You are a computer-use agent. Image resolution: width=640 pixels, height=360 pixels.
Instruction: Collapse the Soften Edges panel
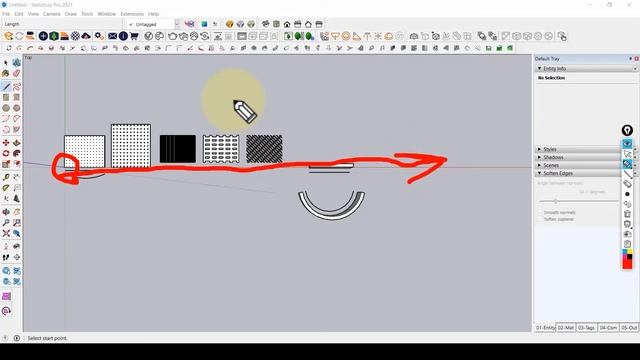540,173
